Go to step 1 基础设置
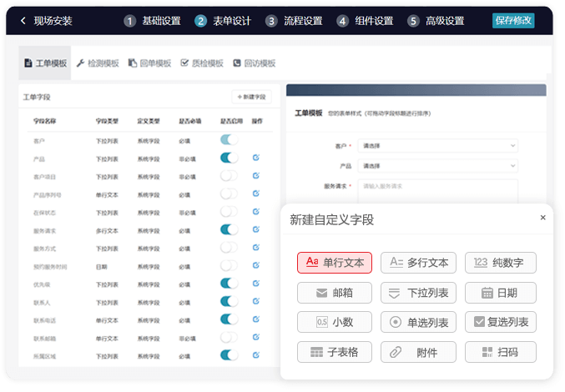Image resolution: width=565 pixels, height=392 pixels. click(x=152, y=21)
